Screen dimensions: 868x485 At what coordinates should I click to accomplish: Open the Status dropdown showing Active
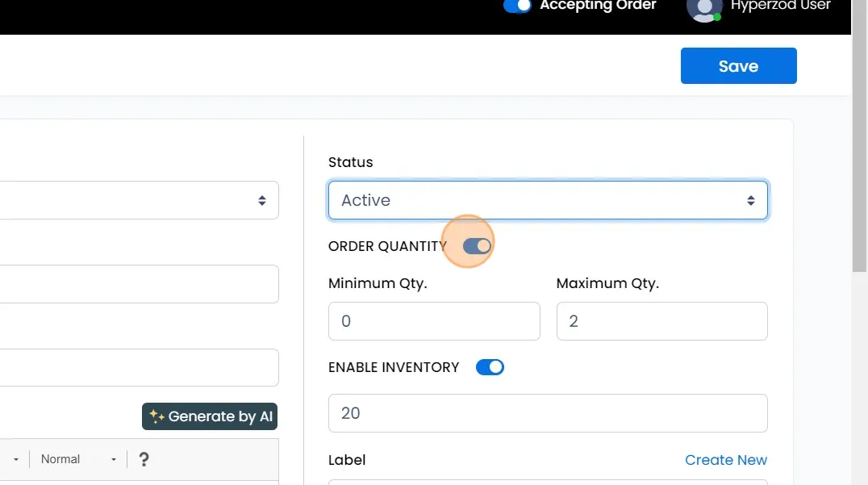[548, 200]
